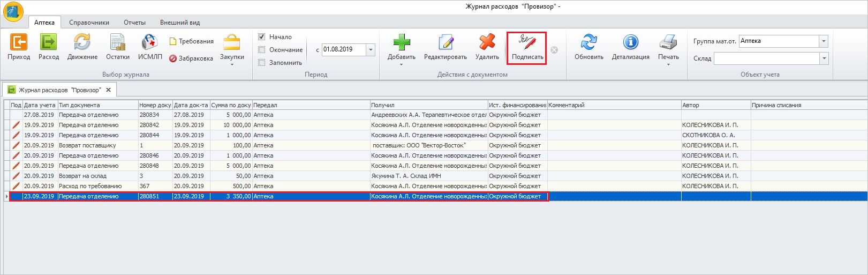Expand the Склад dropdown list

(824, 58)
